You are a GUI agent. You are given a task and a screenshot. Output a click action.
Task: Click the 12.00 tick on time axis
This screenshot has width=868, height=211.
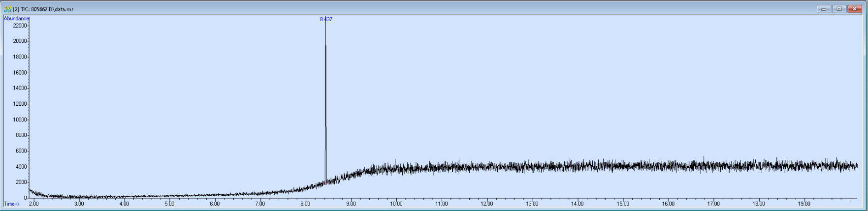[486, 204]
